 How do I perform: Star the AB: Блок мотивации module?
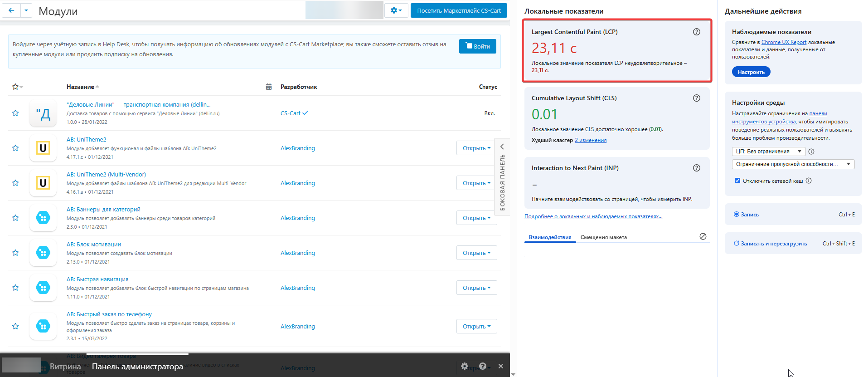tap(15, 253)
